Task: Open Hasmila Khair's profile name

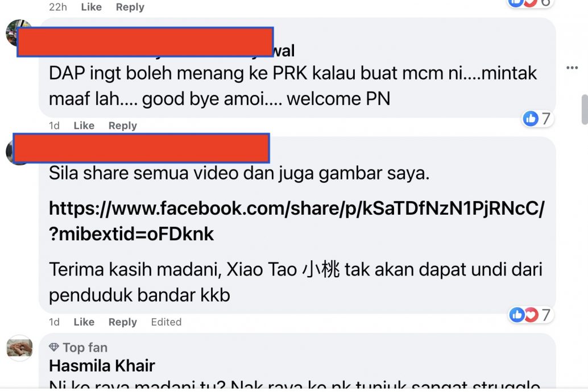Action: tap(102, 366)
